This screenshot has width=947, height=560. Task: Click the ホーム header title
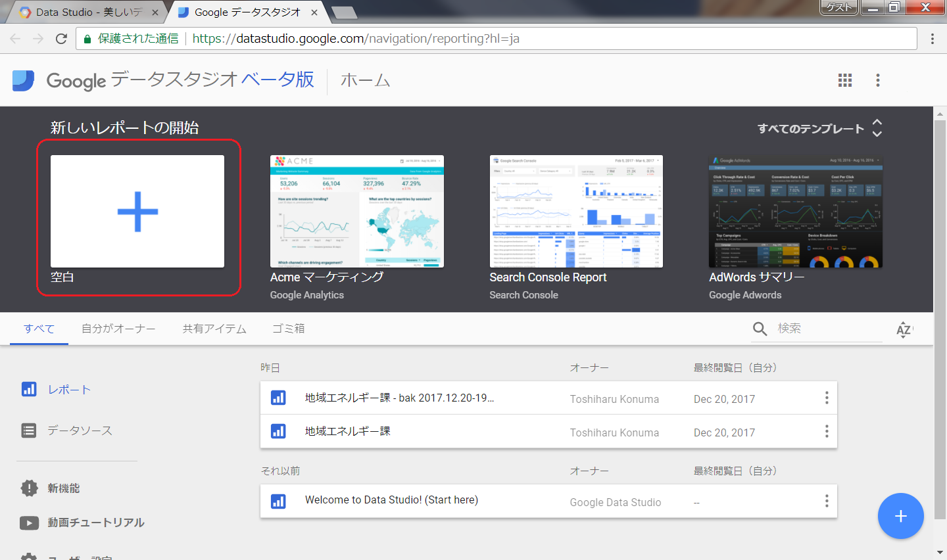(x=365, y=80)
